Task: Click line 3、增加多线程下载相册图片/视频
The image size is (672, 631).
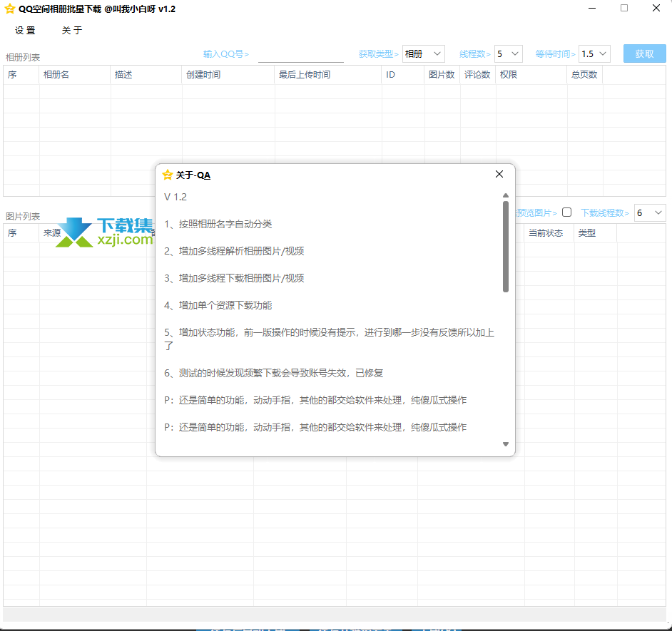Action: (x=234, y=278)
